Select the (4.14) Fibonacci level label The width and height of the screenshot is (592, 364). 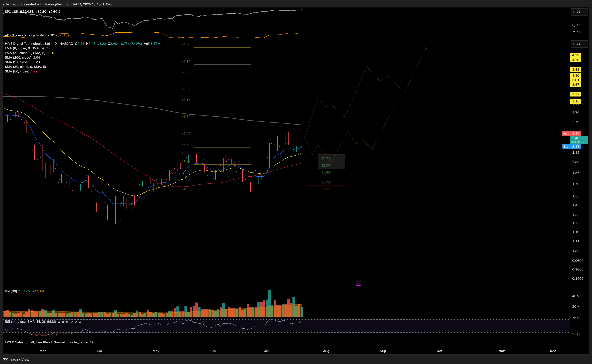(187, 61)
